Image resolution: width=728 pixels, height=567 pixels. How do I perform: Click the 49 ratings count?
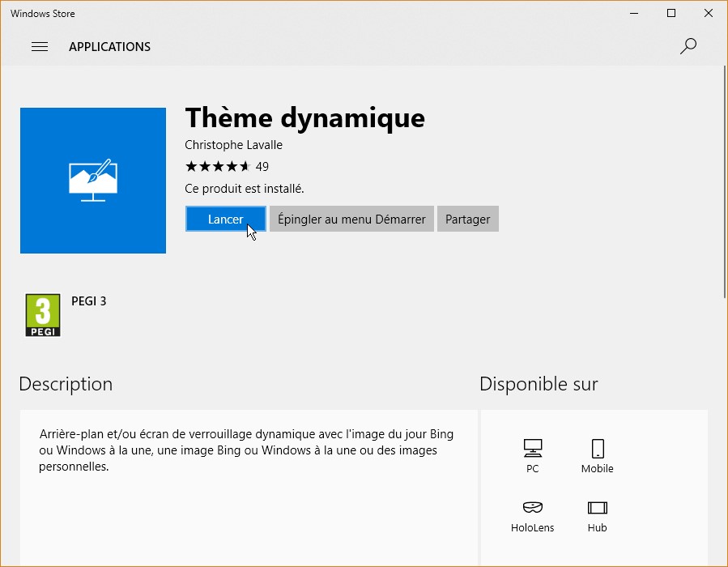tap(262, 167)
